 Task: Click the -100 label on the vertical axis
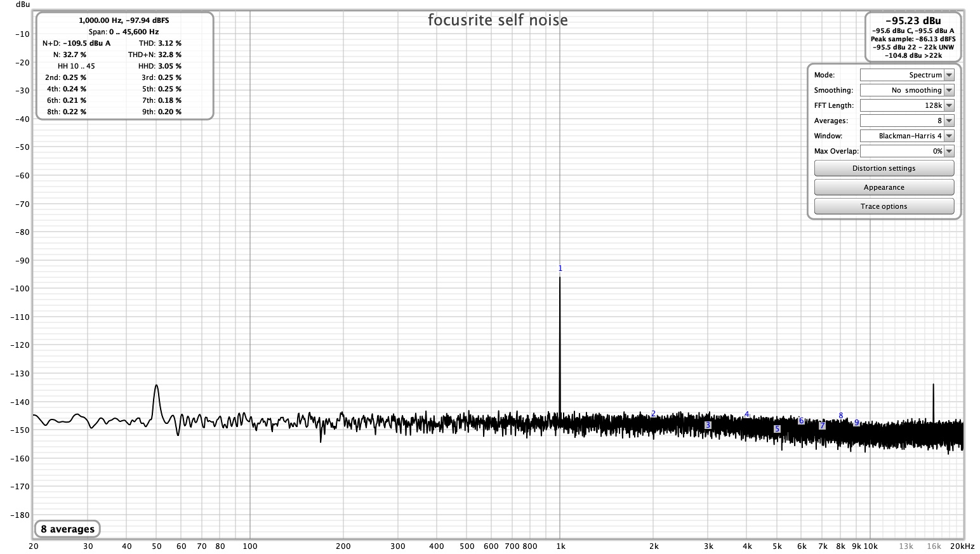point(20,288)
